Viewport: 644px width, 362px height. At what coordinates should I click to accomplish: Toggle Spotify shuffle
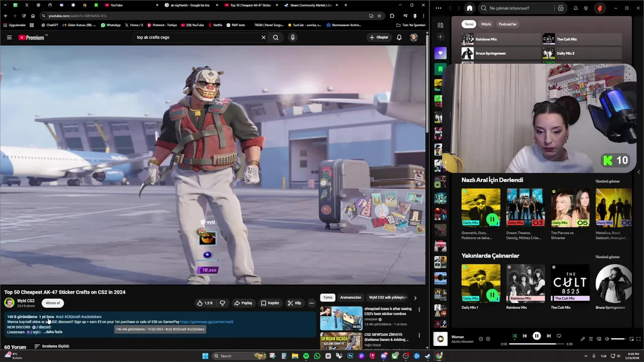coord(514,336)
